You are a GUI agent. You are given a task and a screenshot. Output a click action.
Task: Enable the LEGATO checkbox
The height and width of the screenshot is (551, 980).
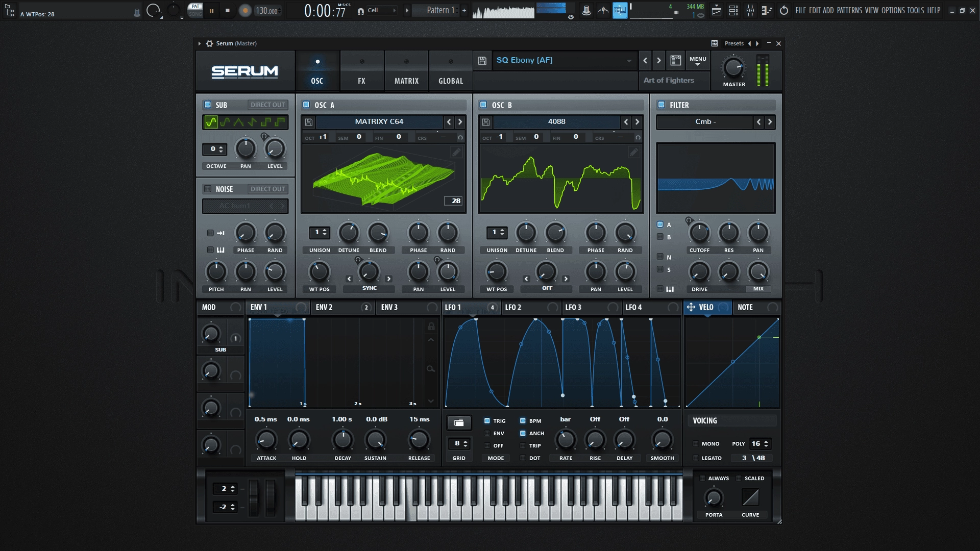[x=696, y=458]
